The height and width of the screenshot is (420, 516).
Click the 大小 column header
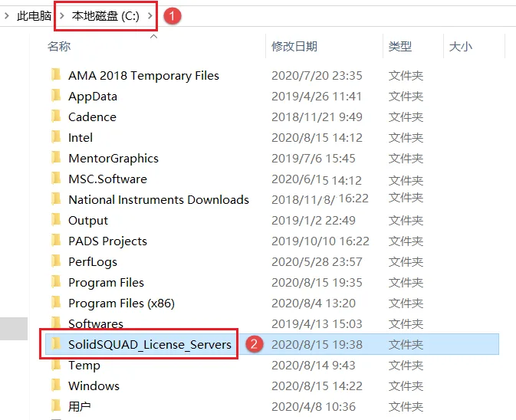point(460,47)
